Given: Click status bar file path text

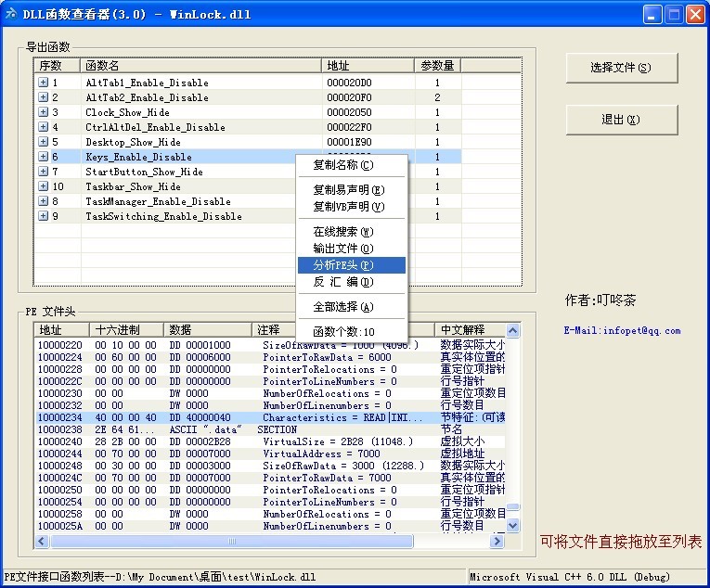Looking at the screenshot, I should pyautogui.click(x=160, y=577).
